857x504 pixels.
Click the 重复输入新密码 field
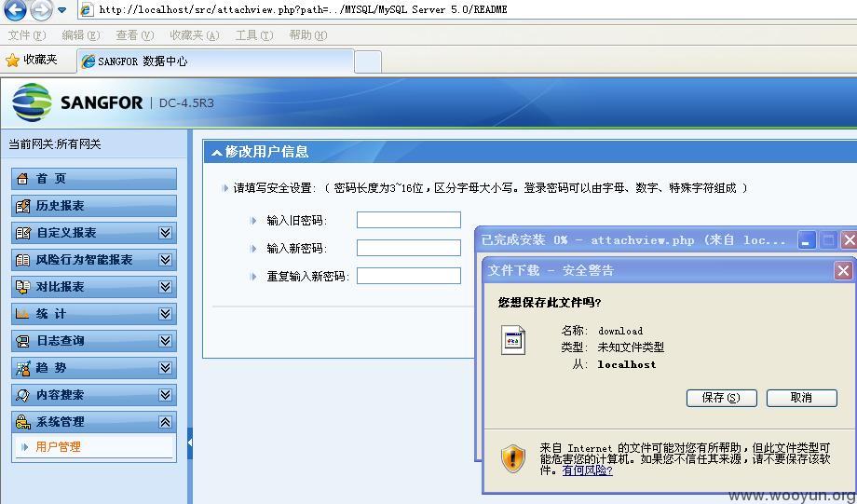point(409,276)
